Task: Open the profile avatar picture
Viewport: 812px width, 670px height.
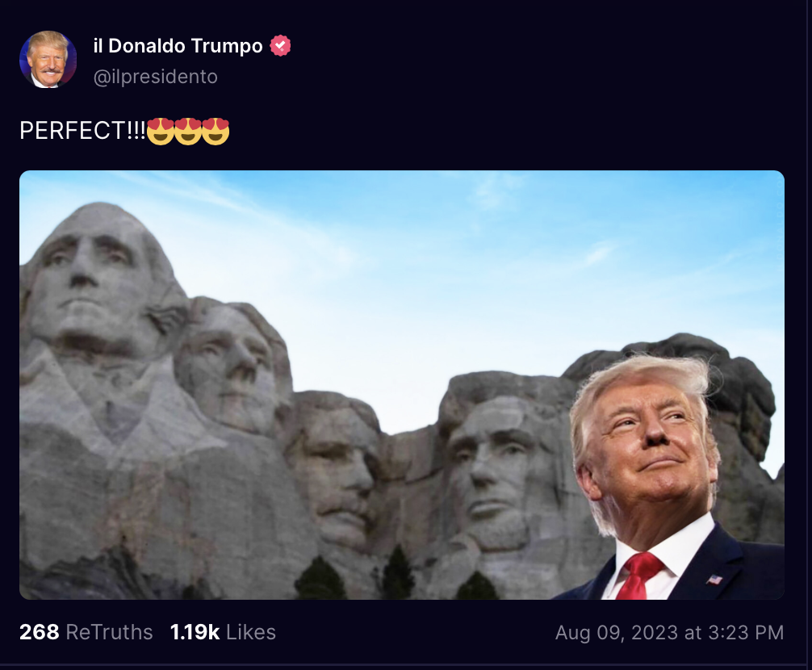Action: 48,60
